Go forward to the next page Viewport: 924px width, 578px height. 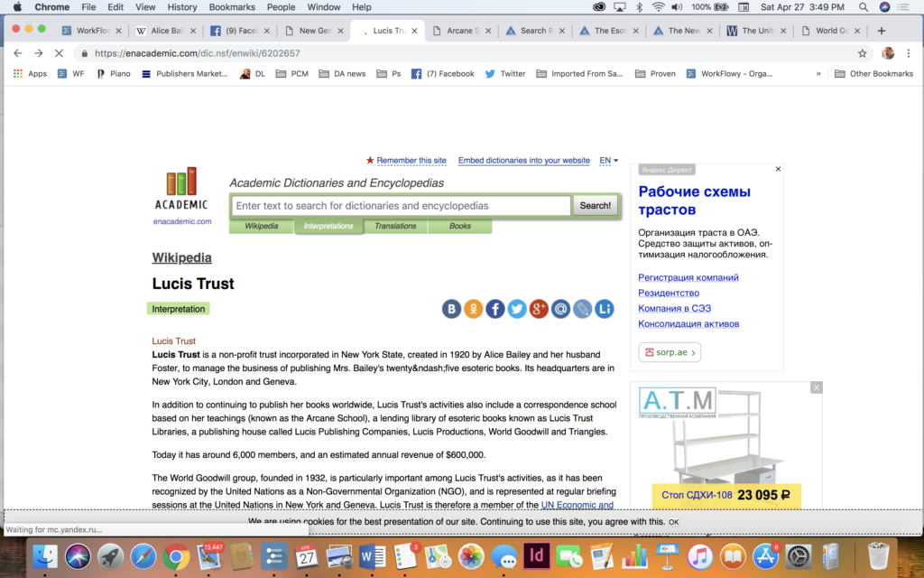click(x=38, y=53)
